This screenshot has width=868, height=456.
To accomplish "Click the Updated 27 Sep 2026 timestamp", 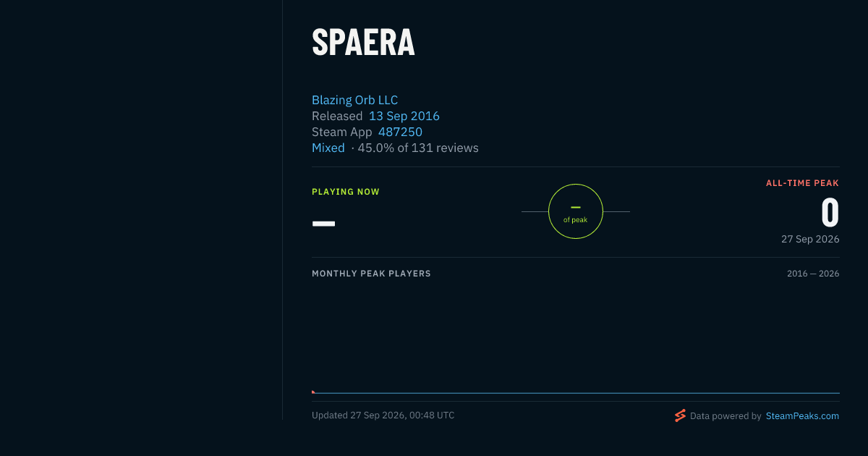I will coord(383,415).
